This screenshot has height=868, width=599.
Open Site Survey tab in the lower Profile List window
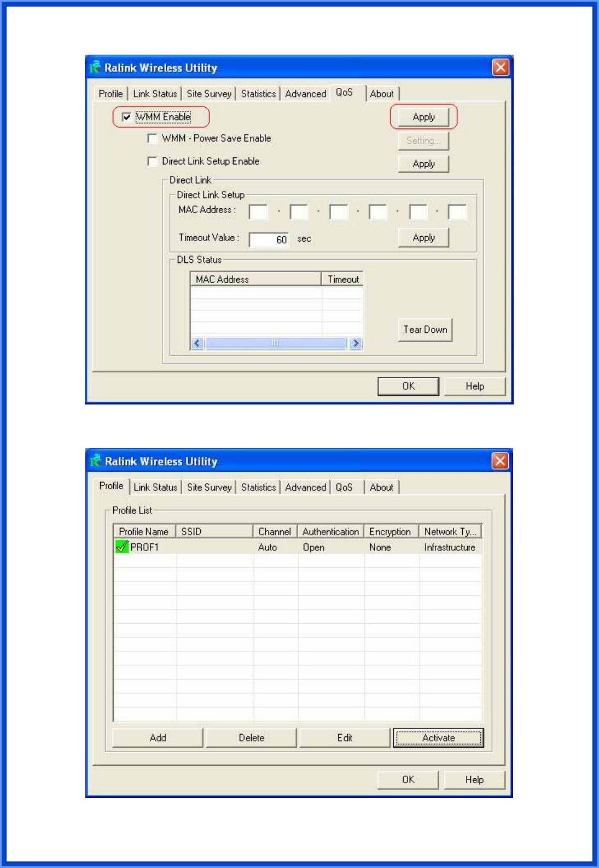click(209, 487)
